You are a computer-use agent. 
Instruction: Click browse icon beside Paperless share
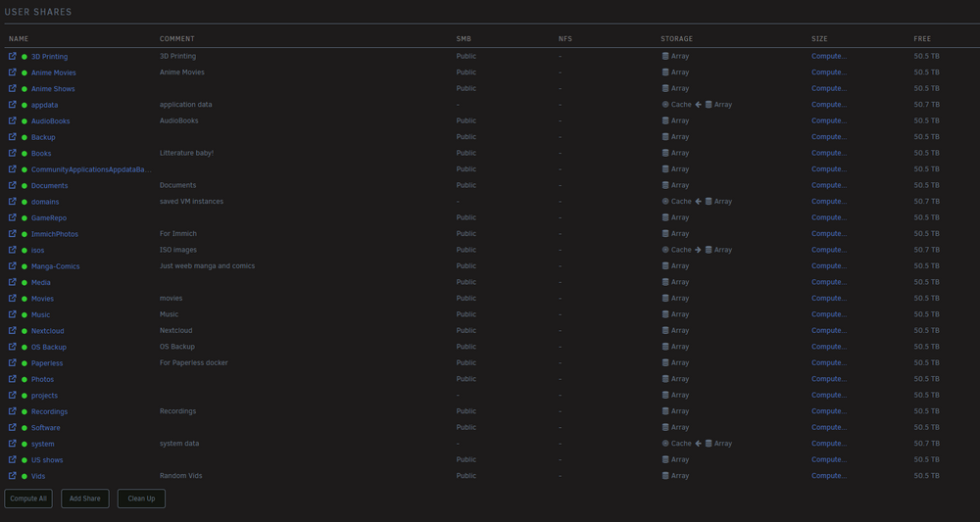coord(12,362)
